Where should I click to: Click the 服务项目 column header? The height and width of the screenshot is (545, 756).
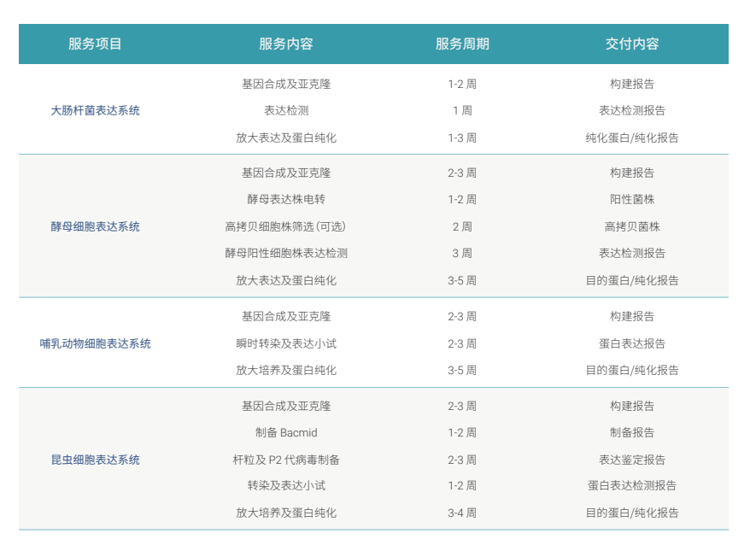(95, 44)
